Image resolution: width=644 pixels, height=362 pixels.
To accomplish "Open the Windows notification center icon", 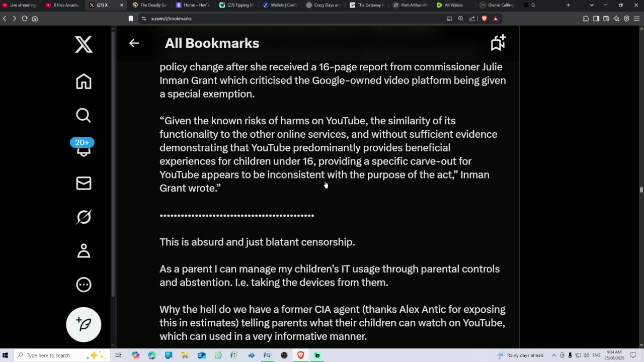I will tap(633, 355).
